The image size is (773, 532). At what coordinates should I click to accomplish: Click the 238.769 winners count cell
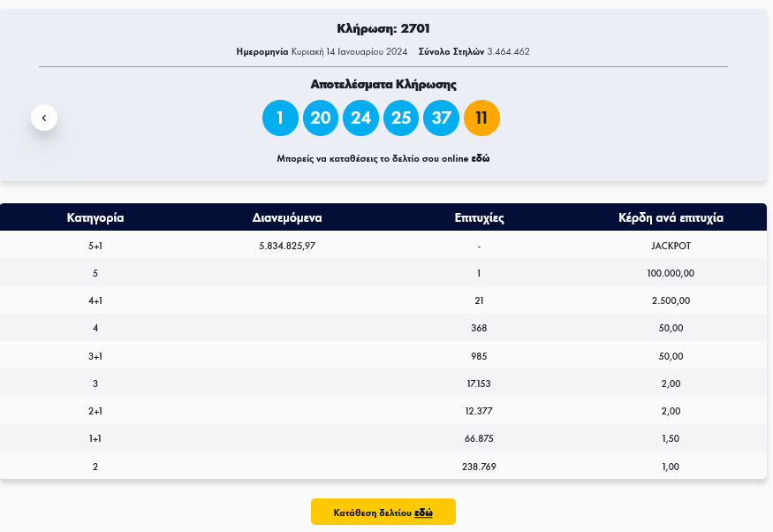(x=479, y=466)
